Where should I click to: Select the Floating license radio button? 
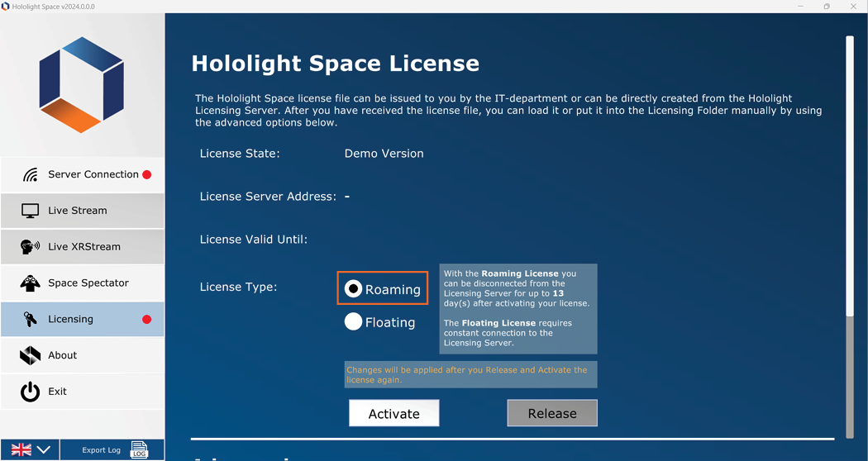[x=353, y=321]
